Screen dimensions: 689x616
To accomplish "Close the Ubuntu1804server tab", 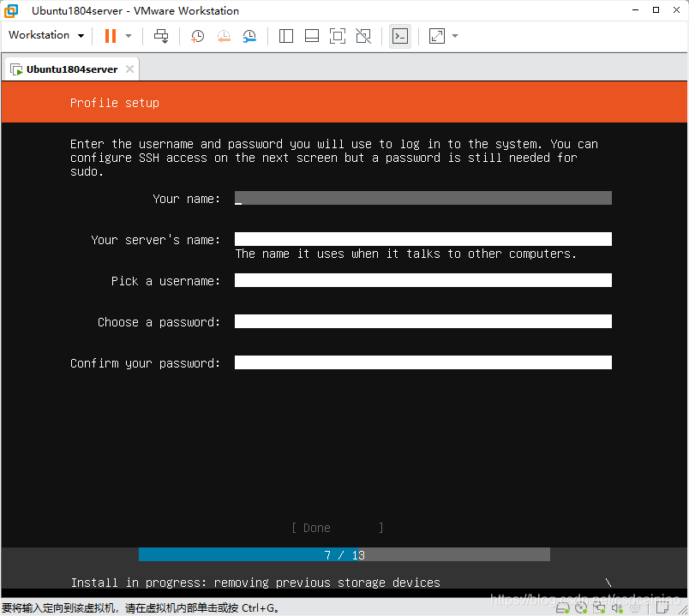I will [x=129, y=69].
